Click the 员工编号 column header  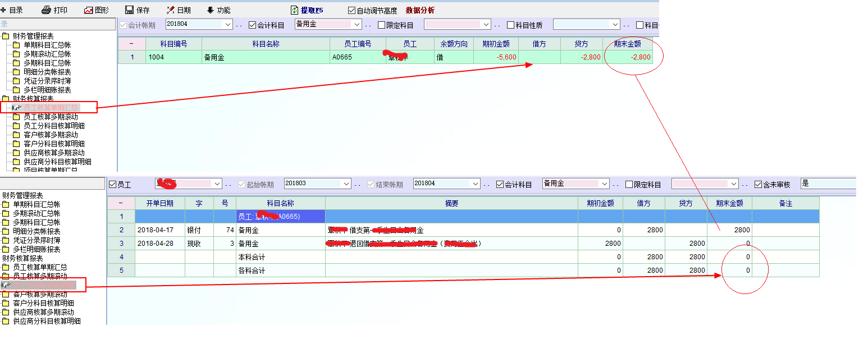coord(358,44)
